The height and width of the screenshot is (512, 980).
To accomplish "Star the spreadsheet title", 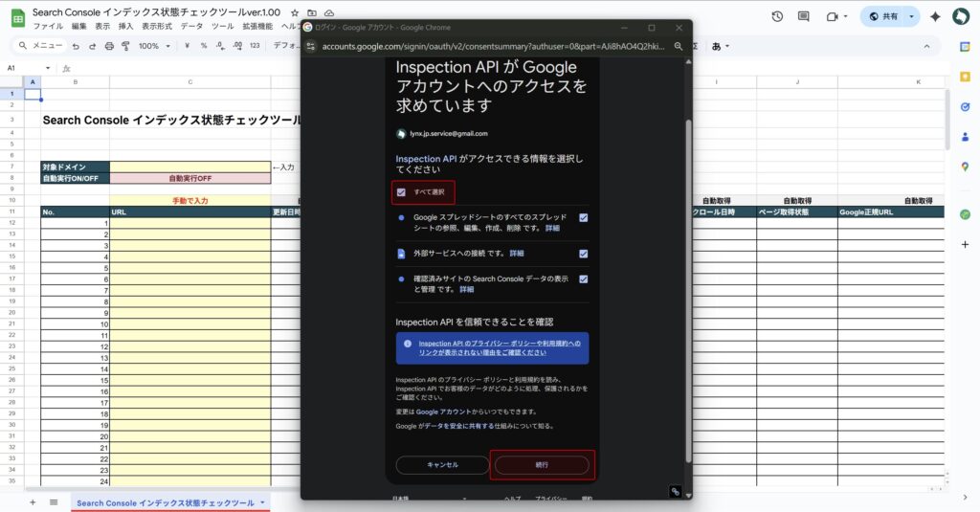I will tap(295, 12).
